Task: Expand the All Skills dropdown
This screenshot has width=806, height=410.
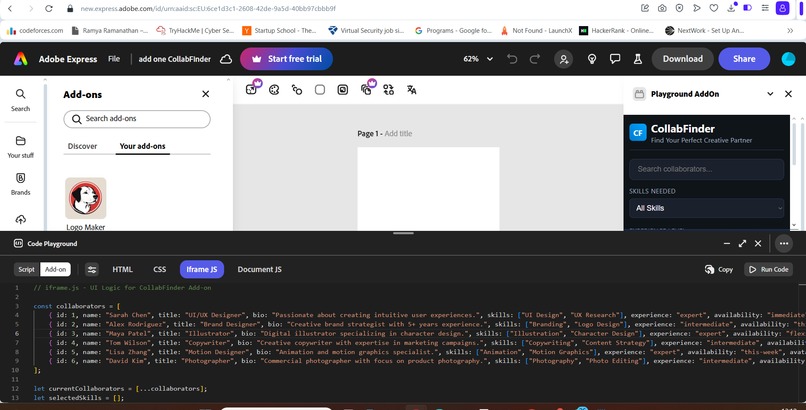Action: (707, 208)
